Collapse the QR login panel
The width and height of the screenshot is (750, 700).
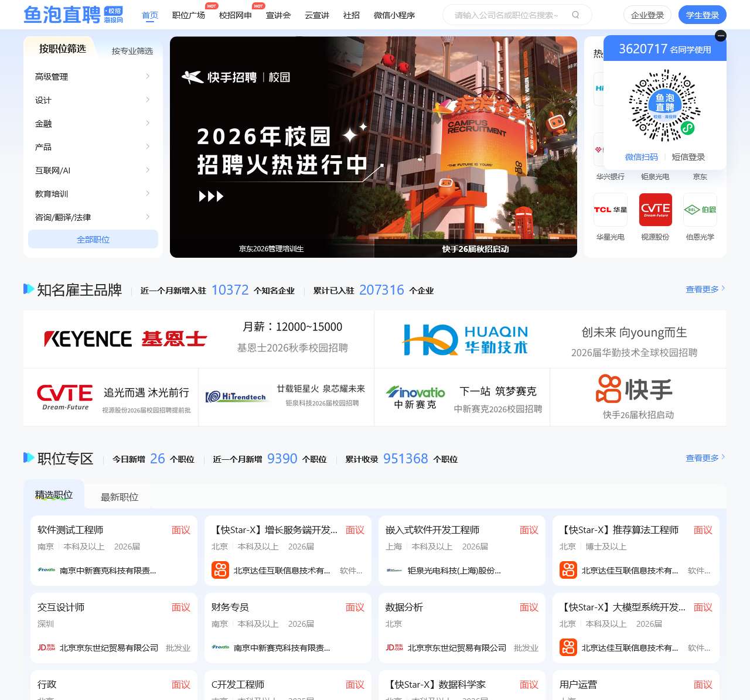pos(720,36)
